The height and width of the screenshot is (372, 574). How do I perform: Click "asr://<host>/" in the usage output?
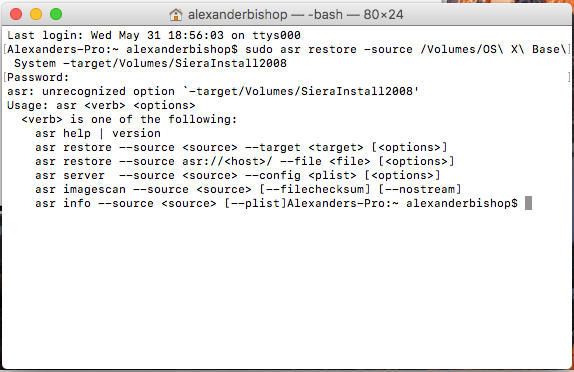227,161
